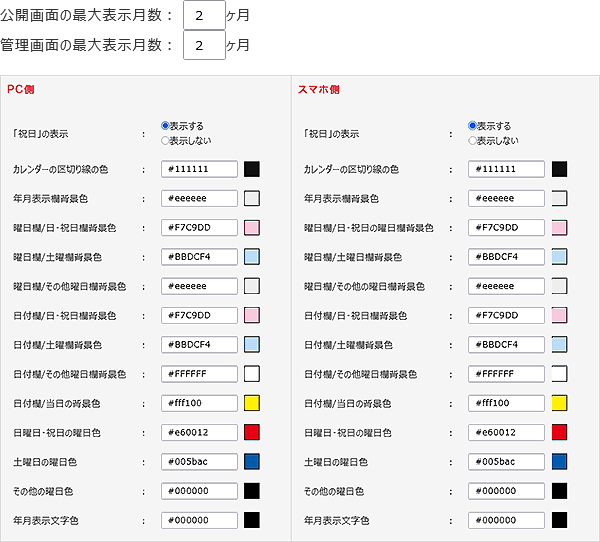Viewport: 600px width, 542px height.
Task: Click PC側 年月表示文字色 black swatch
Action: click(252, 520)
